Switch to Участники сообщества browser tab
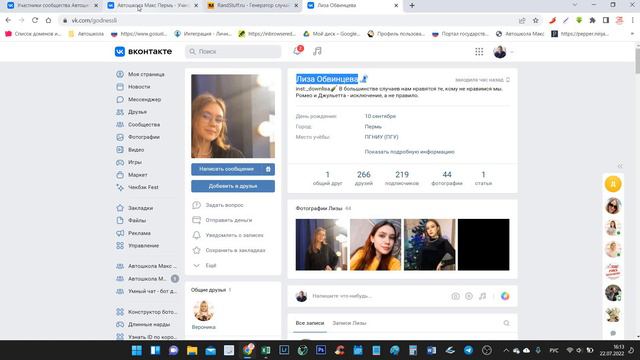 coord(53,6)
